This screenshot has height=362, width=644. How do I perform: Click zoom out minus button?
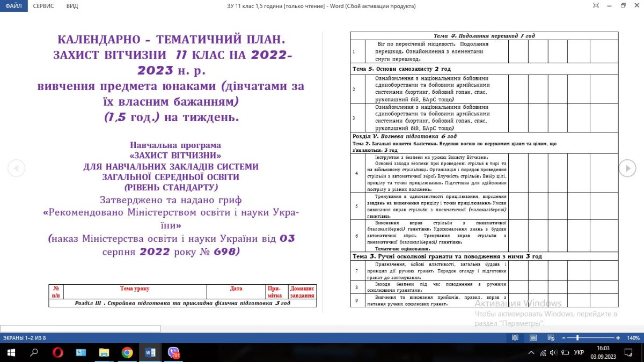564,338
